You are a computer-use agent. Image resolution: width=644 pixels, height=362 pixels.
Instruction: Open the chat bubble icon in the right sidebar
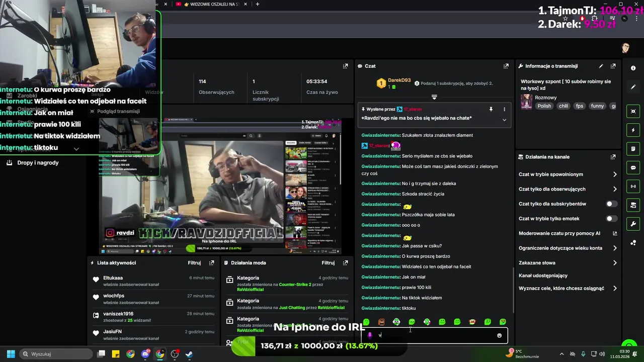point(633,167)
